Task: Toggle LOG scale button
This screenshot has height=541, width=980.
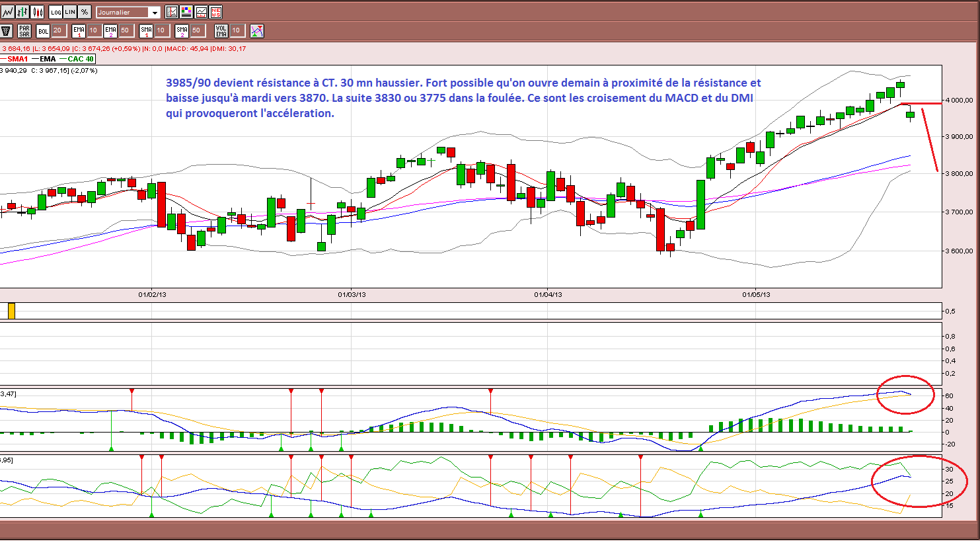Action: tap(56, 12)
